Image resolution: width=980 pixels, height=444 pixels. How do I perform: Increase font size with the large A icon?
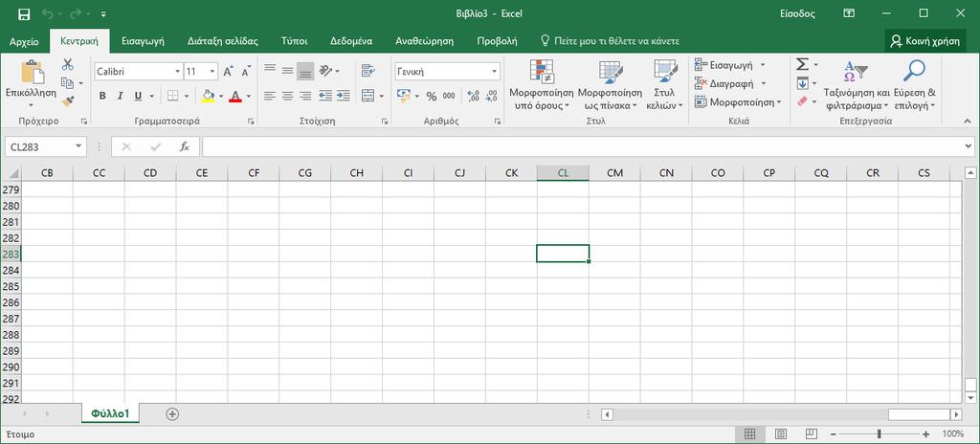[x=228, y=72]
